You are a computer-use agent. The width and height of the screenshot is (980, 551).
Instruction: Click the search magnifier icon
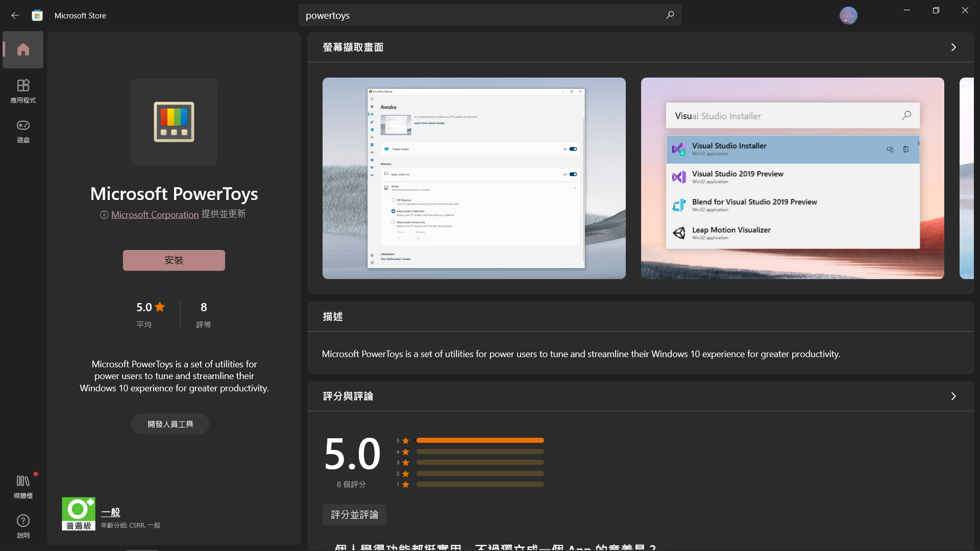[x=670, y=15]
